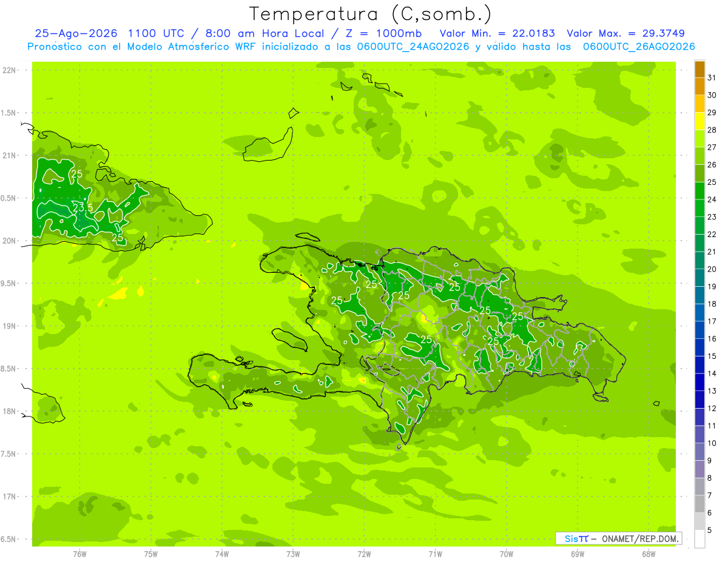Pick the gray swatch between 6 and 7
The width and height of the screenshot is (728, 562).
[x=699, y=504]
